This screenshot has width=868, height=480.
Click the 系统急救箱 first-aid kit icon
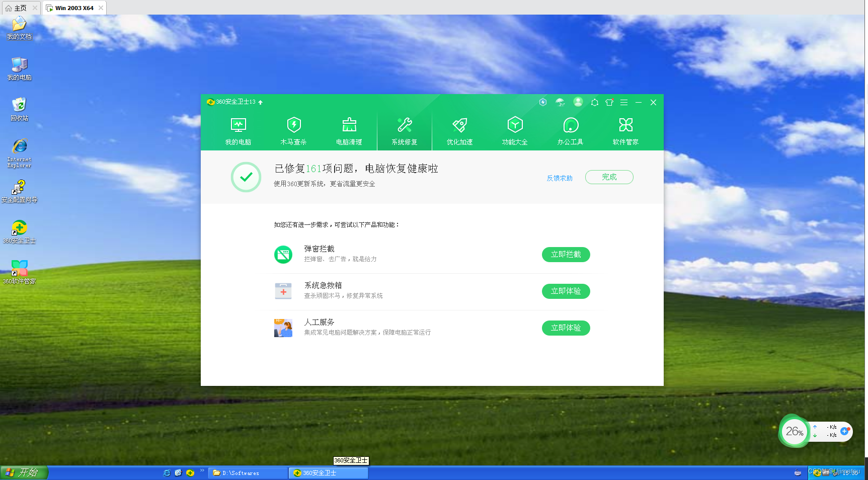point(283,291)
